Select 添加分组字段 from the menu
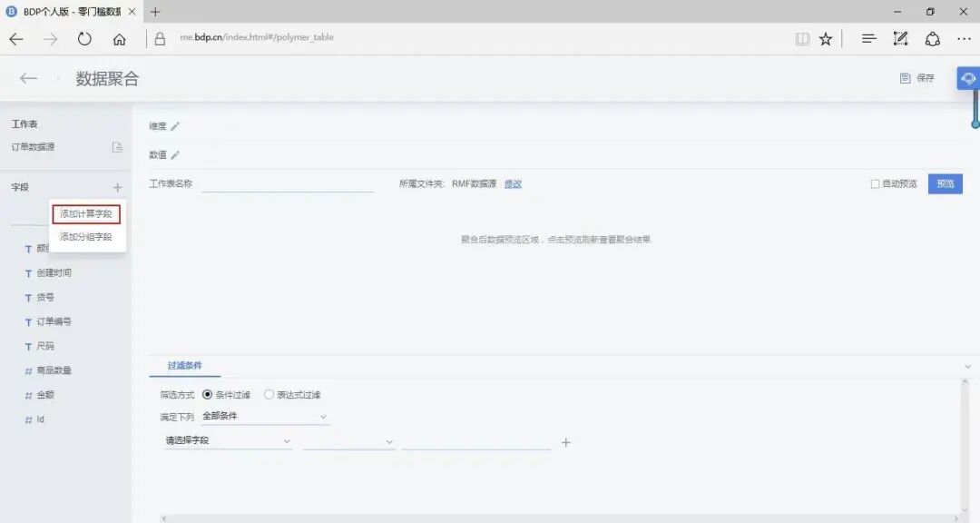Viewport: 980px width, 523px height. (x=86, y=236)
